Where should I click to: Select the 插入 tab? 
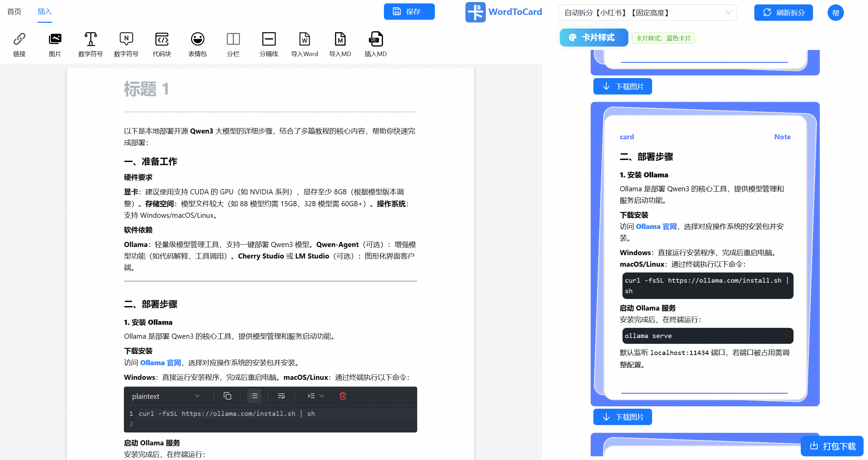click(44, 12)
